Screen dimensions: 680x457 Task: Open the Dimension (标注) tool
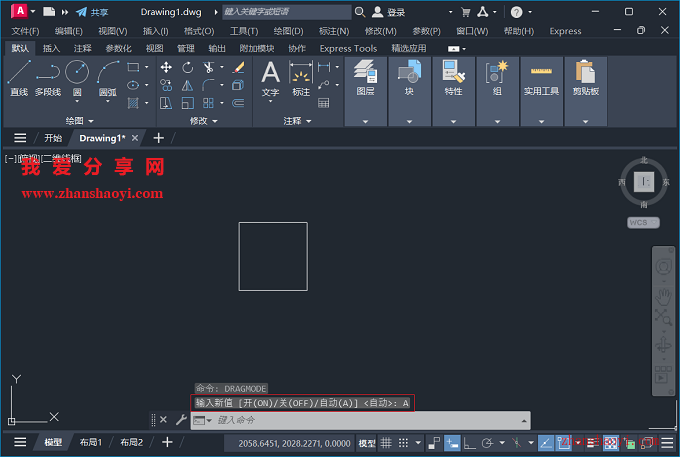(x=301, y=78)
